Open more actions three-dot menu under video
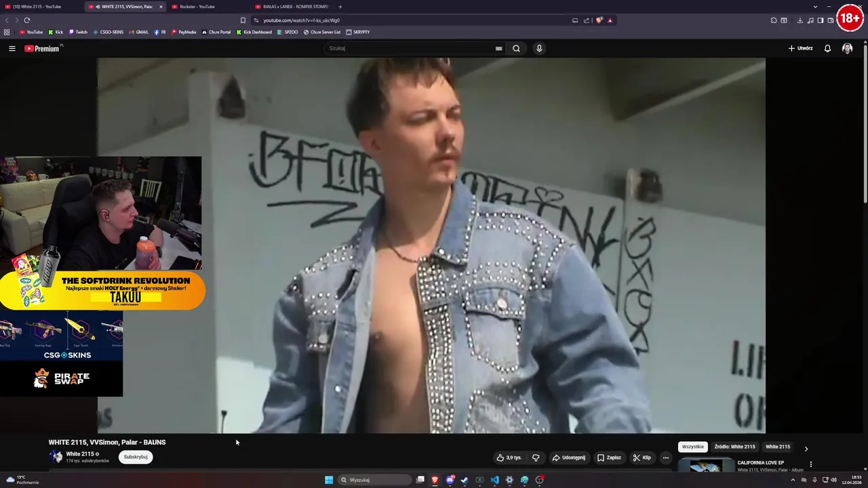 point(665,457)
